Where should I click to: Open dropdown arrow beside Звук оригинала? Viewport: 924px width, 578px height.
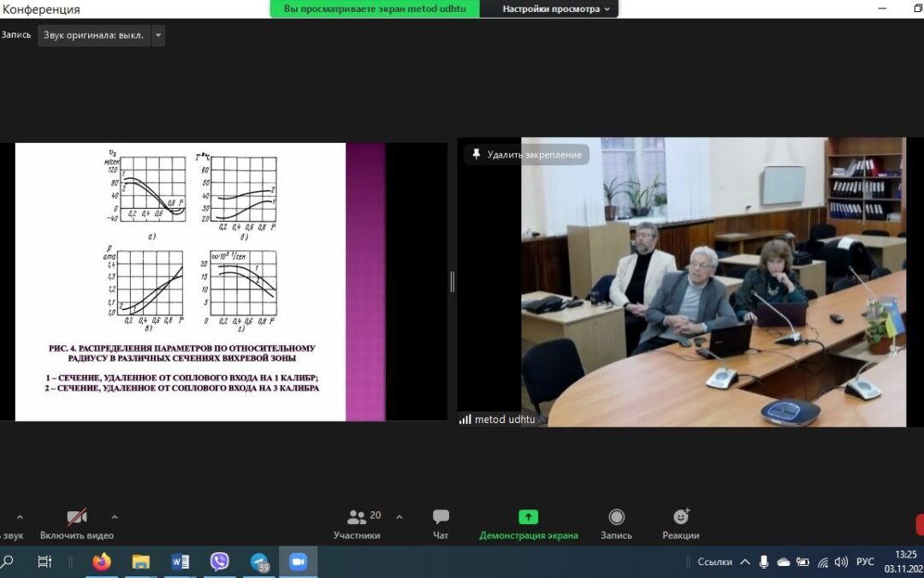pos(158,35)
